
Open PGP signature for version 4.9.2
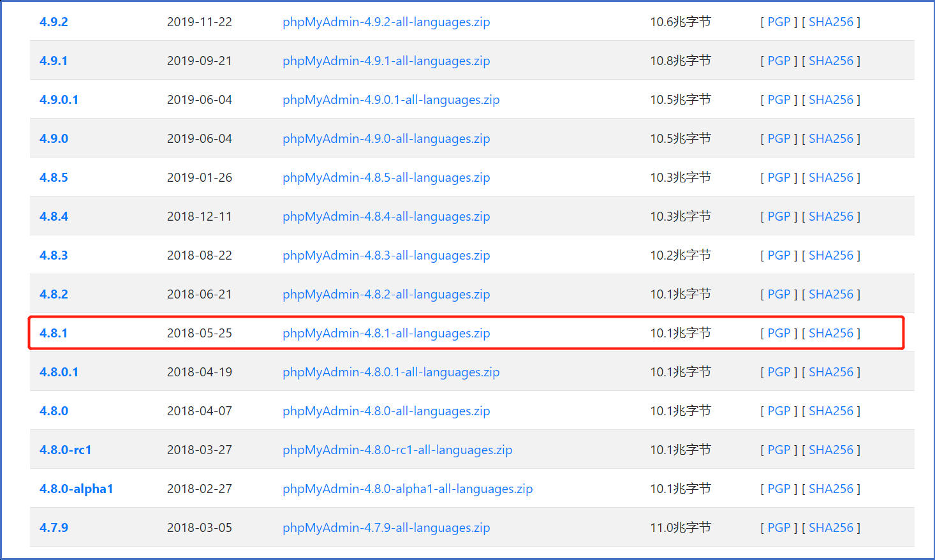pos(779,22)
